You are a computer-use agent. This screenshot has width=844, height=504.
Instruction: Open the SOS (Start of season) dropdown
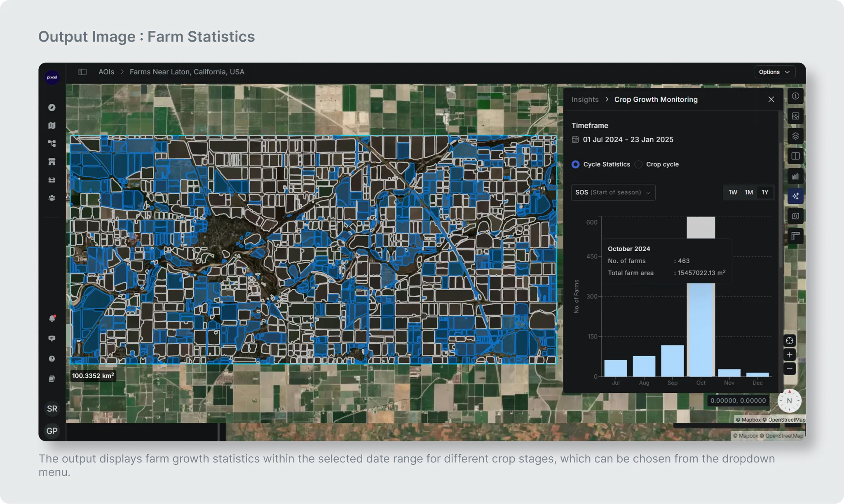tap(613, 192)
